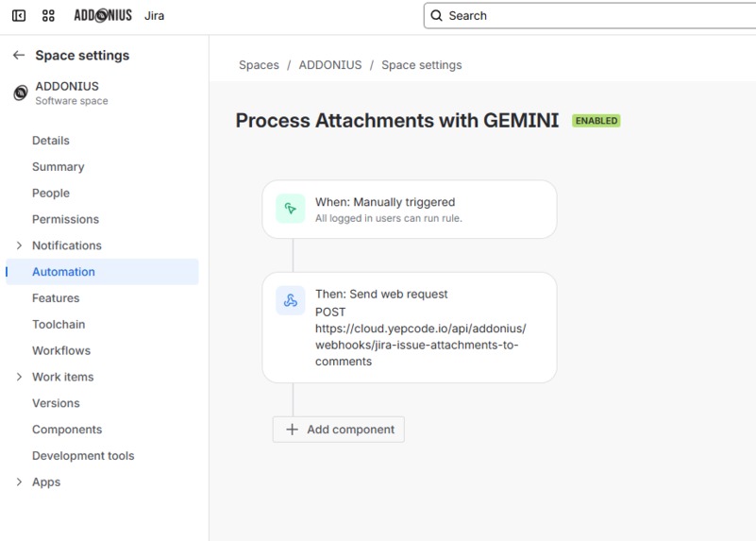Expand the Notifications chevron
Screen dimensions: 756x541
click(x=19, y=245)
